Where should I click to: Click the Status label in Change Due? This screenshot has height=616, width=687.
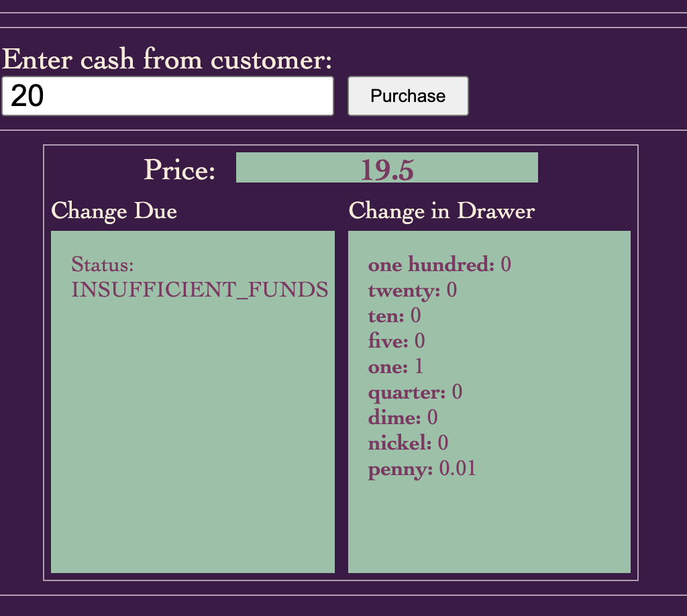click(103, 264)
